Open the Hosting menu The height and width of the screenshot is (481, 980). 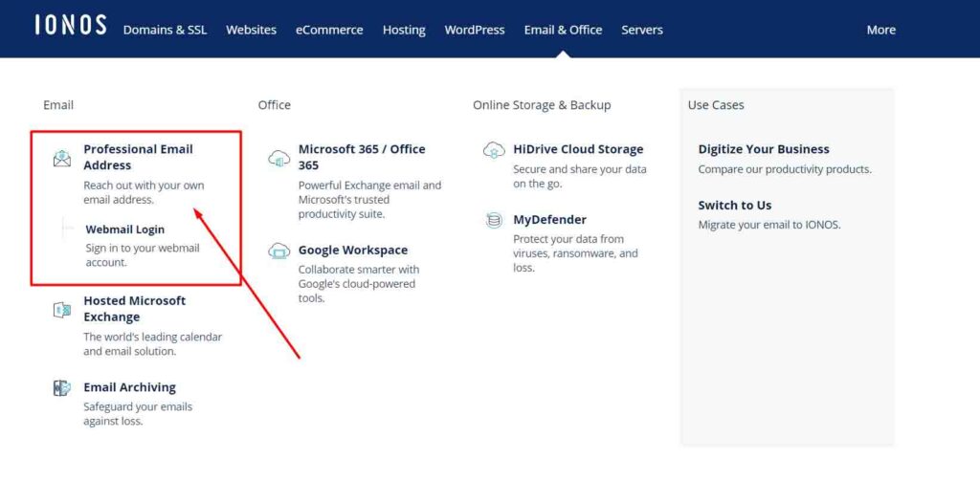tap(404, 30)
